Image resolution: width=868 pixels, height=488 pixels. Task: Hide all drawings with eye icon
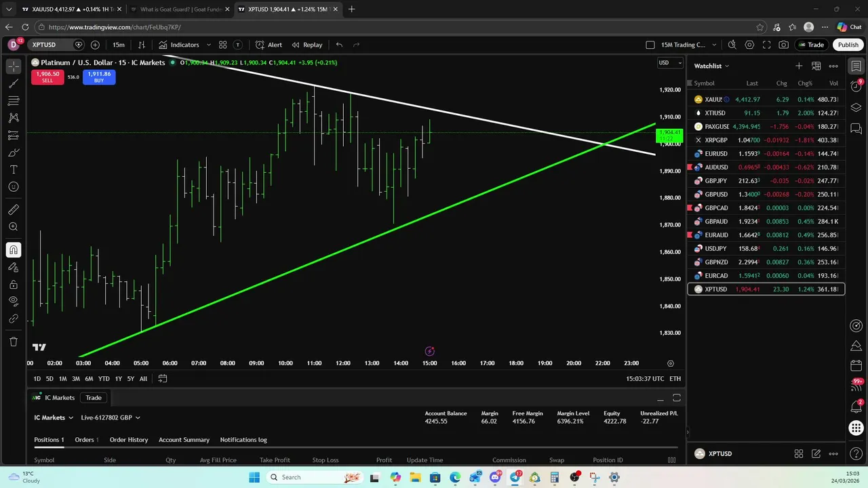point(14,301)
